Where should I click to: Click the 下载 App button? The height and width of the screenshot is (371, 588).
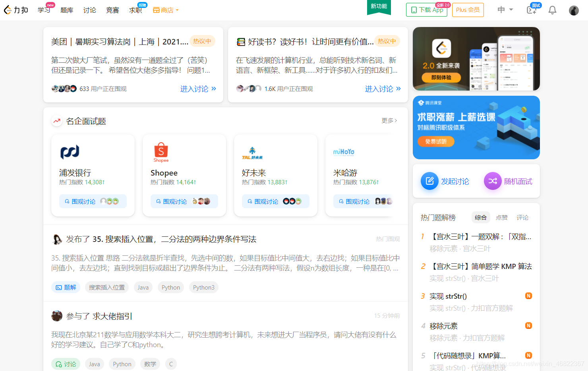[x=427, y=10]
